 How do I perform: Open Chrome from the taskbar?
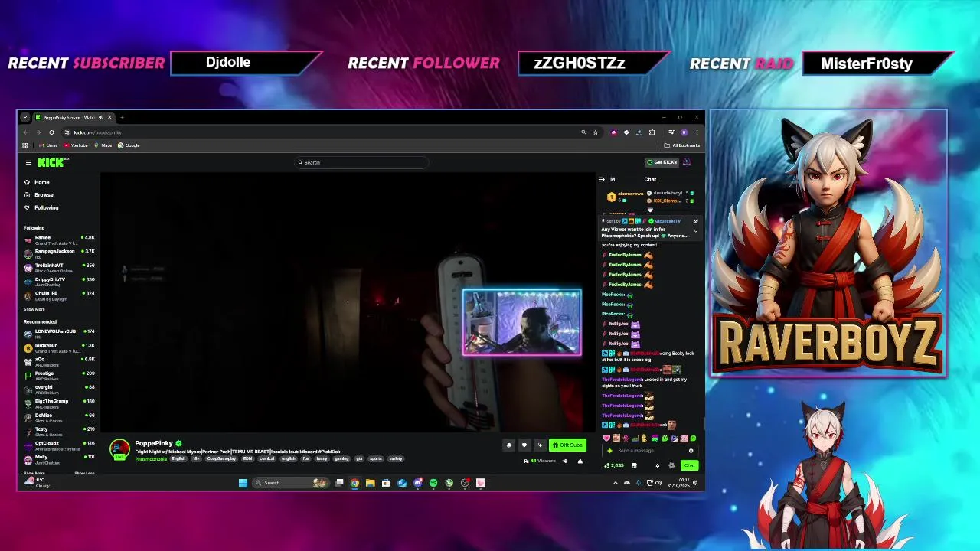[x=354, y=483]
